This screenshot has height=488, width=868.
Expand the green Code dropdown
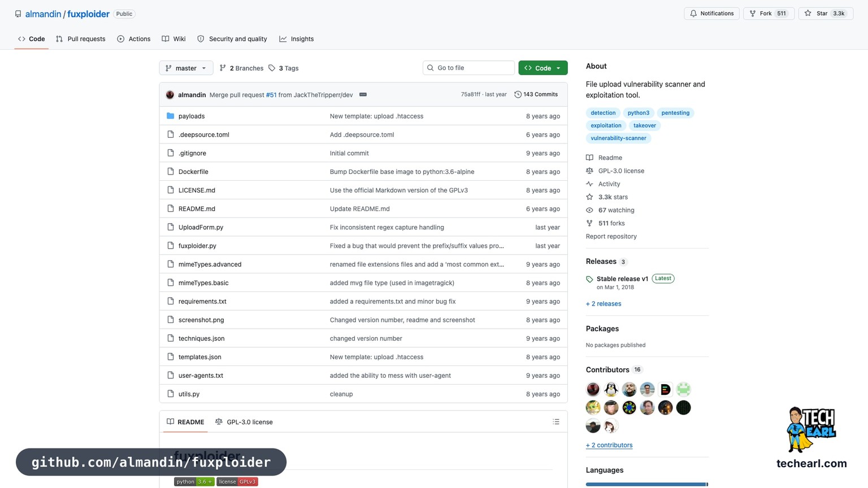pos(543,68)
